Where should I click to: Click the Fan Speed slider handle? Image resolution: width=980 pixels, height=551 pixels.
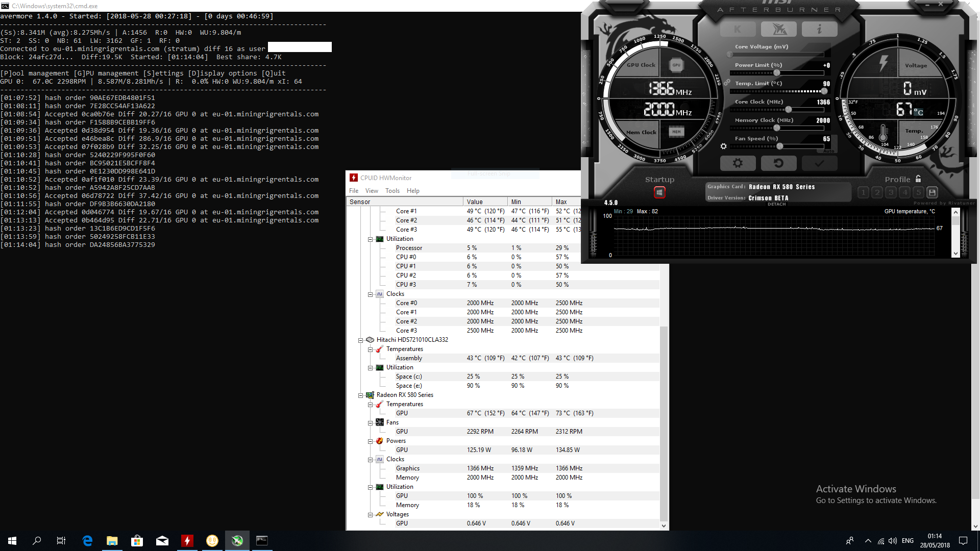click(x=780, y=146)
